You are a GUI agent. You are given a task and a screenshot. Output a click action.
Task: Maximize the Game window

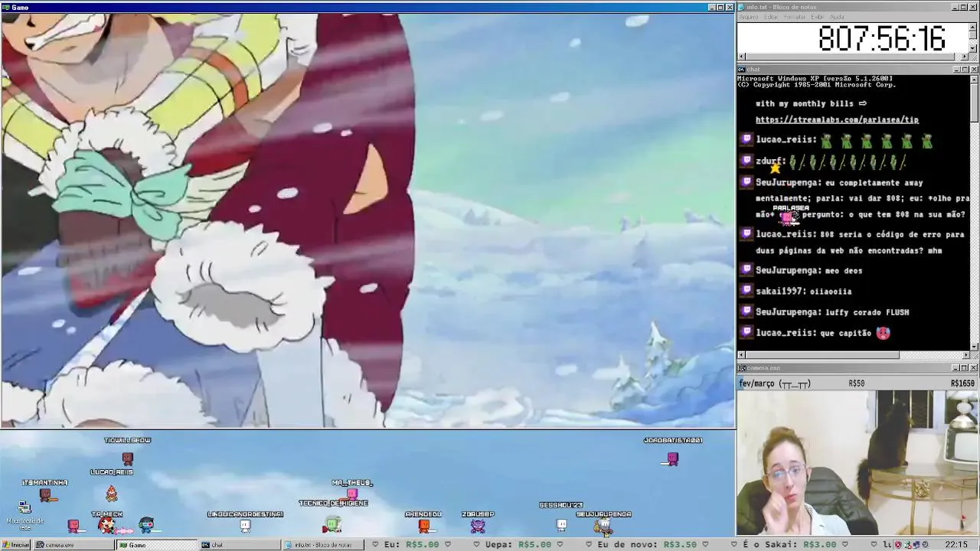click(x=720, y=7)
